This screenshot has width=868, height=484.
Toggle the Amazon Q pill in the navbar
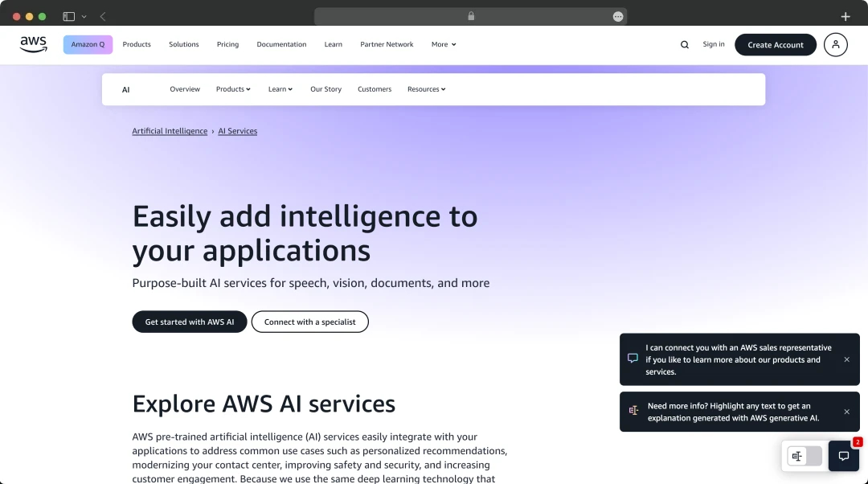[x=88, y=44]
